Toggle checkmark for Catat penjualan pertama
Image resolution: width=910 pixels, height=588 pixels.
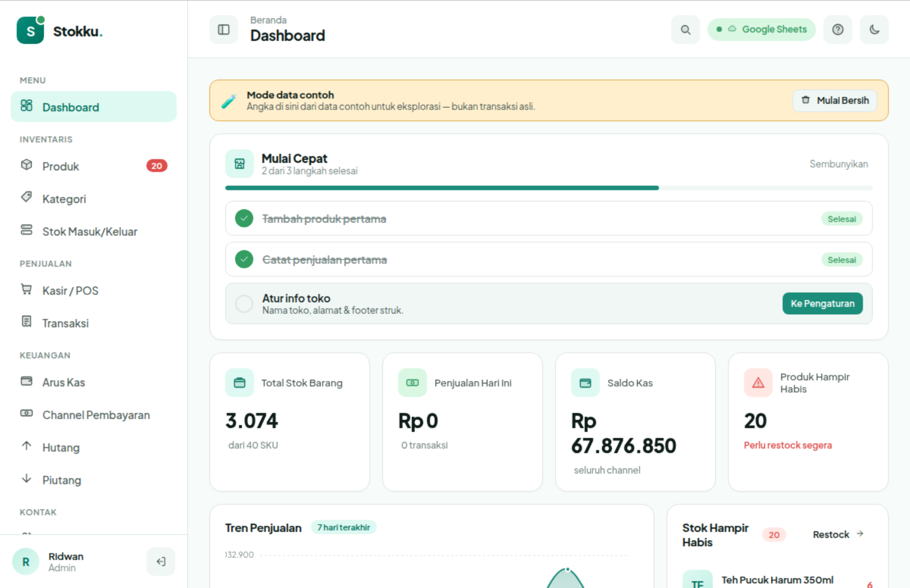click(244, 259)
